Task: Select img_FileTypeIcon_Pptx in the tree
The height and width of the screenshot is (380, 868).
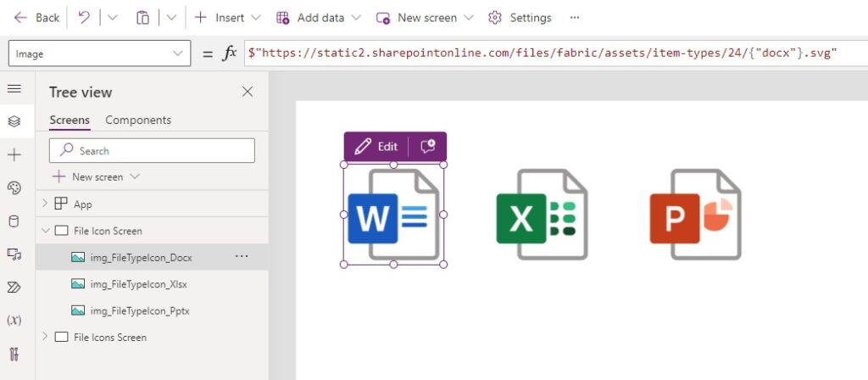Action: (140, 310)
